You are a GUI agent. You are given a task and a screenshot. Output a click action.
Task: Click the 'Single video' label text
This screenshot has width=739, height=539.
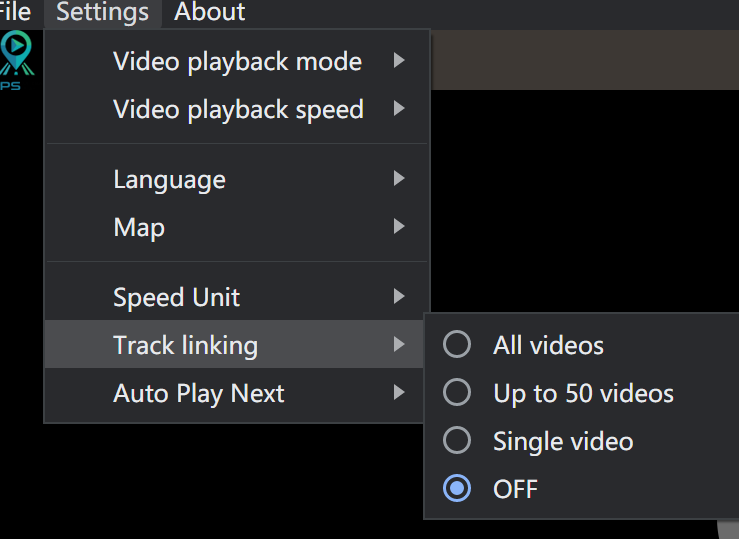coord(563,441)
